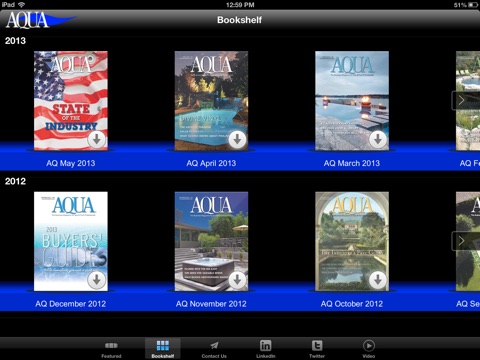Open the State of the Industry cover
The width and height of the screenshot is (480, 360).
71,100
